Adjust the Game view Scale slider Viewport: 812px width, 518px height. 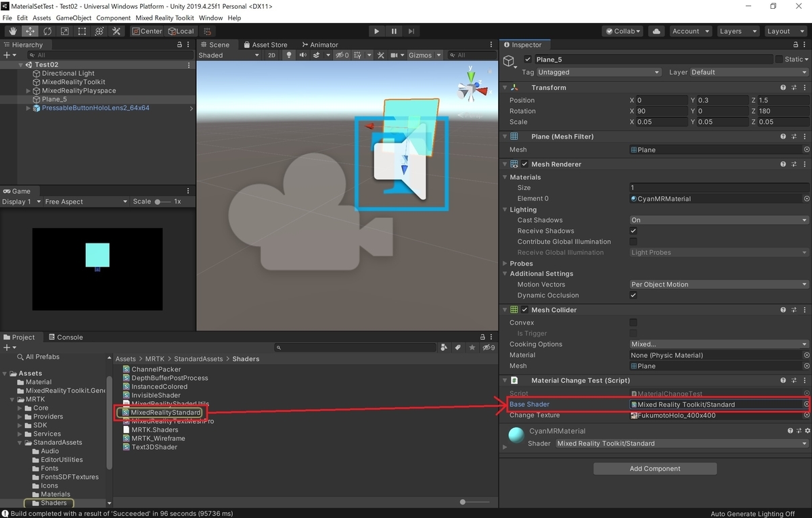point(162,202)
